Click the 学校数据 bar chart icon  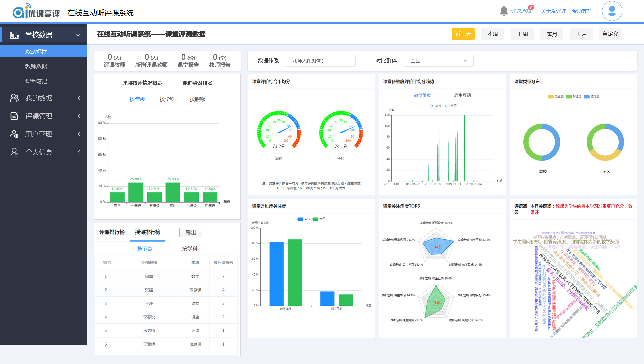(14, 35)
